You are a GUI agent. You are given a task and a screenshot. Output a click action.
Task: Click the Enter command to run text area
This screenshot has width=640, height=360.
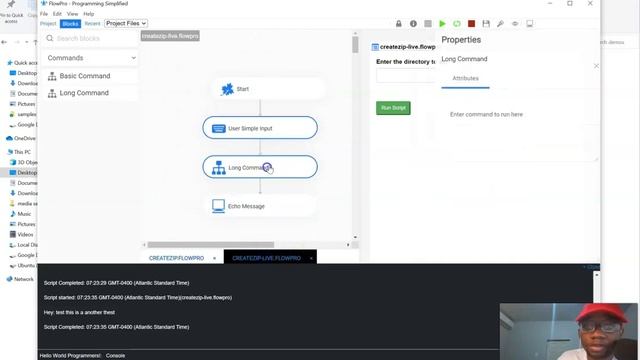(520, 134)
